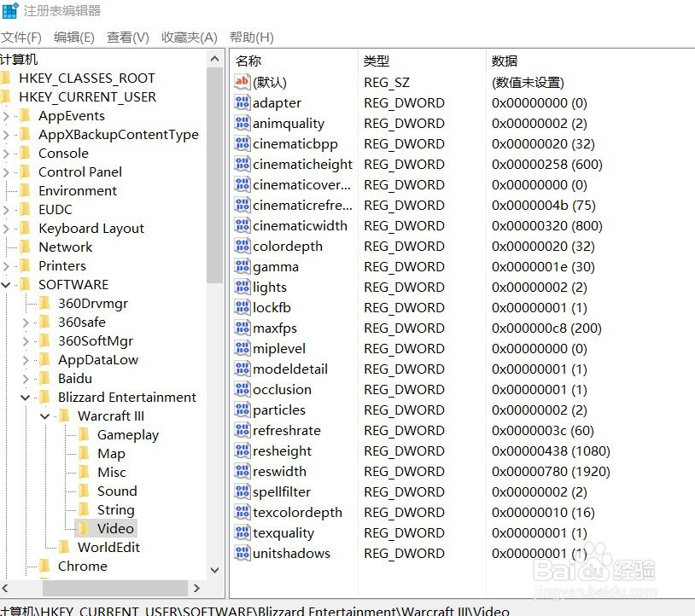Click the vertical scrollbar down arrow
Image resolution: width=695 pixels, height=616 pixels.
215,570
